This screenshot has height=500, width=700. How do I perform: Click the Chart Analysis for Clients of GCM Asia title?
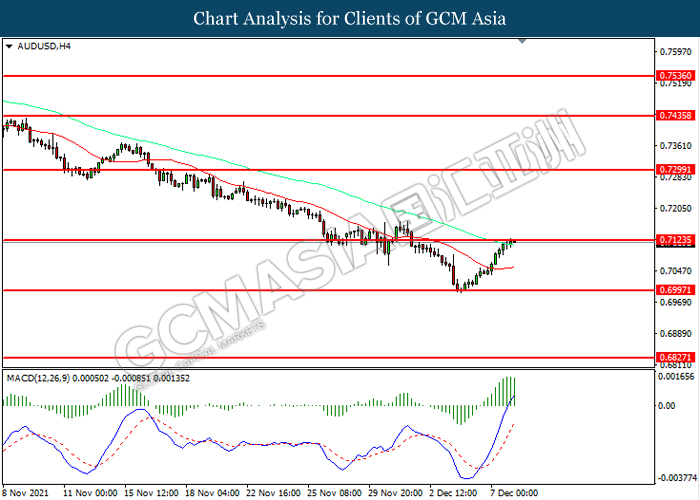(x=350, y=18)
